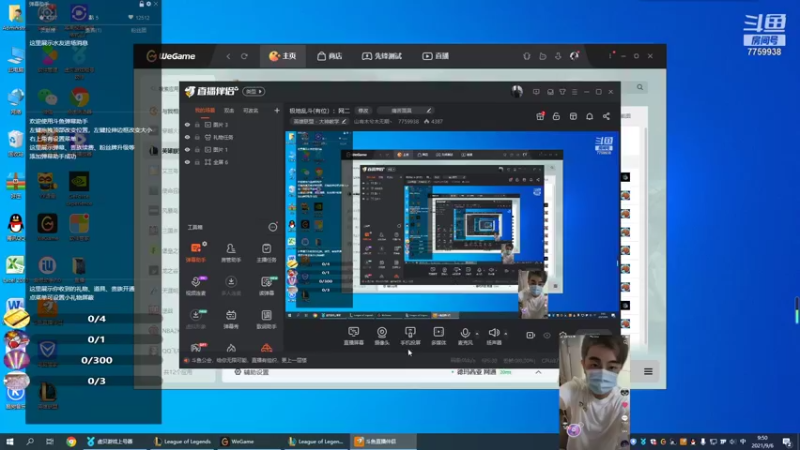Click the WeGame refresh icon

point(244,56)
